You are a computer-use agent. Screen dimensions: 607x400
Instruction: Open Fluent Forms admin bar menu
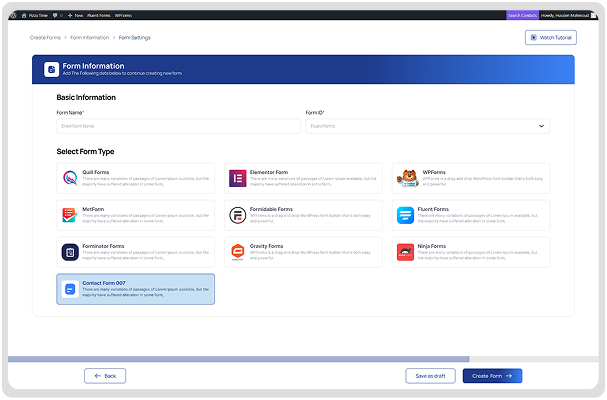(x=99, y=15)
